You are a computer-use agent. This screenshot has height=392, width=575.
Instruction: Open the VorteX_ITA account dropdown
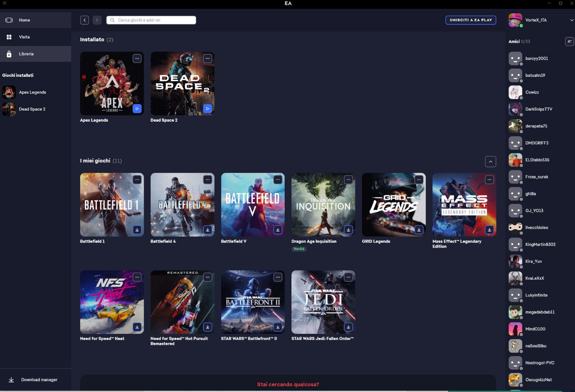[x=571, y=20]
